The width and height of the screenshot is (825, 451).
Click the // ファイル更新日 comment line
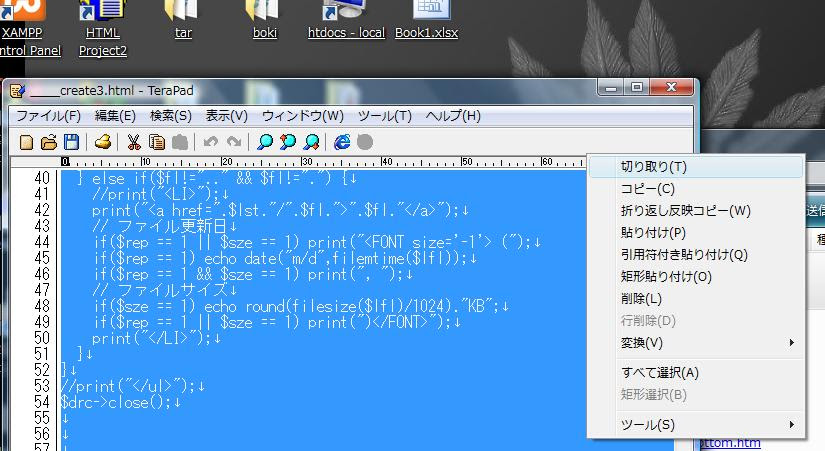(x=165, y=226)
